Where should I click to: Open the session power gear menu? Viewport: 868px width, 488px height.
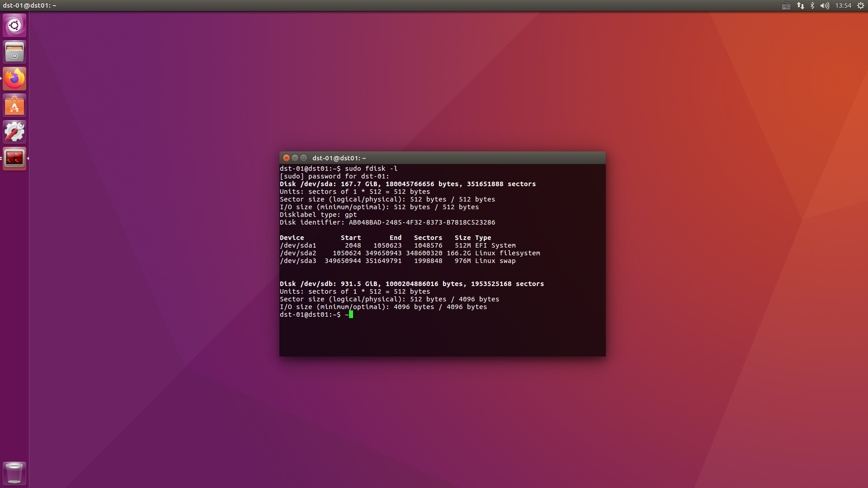pos(861,5)
